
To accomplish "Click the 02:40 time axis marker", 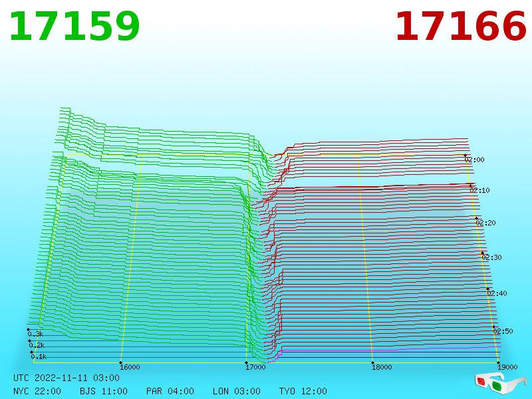I will [x=497, y=293].
